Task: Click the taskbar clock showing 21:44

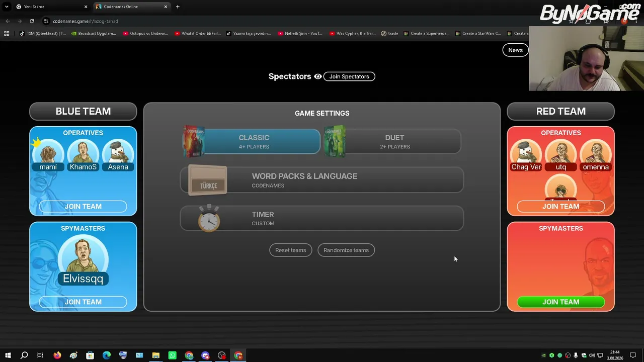Action: point(615,355)
